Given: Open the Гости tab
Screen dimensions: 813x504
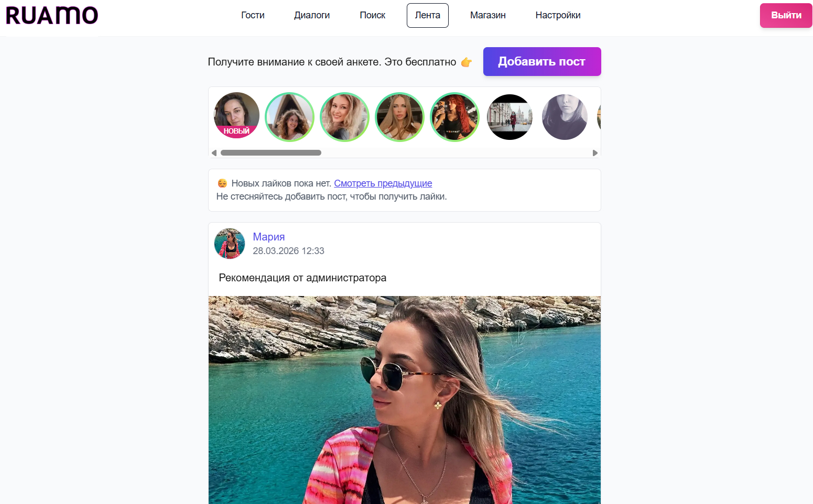Looking at the screenshot, I should [x=253, y=15].
